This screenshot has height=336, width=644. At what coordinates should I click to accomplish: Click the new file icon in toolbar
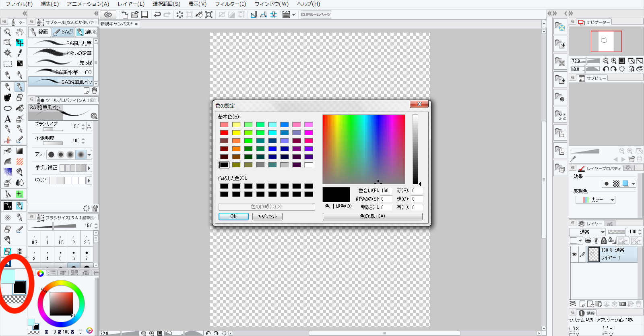125,15
